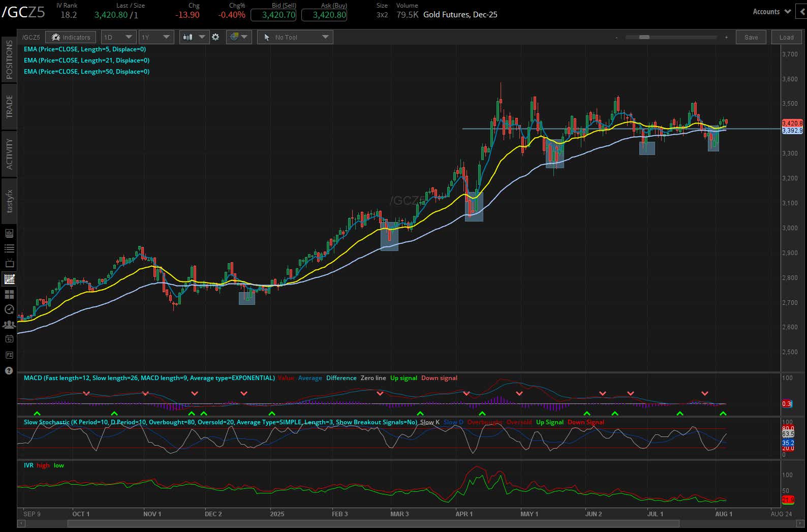Open the FX sidebar icon
This screenshot has width=807, height=532.
click(9, 355)
